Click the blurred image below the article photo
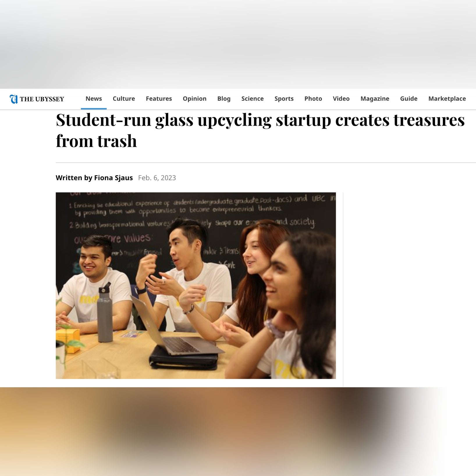 click(x=238, y=431)
